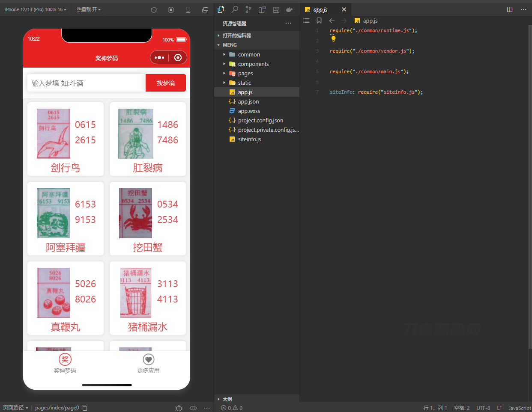Image resolution: width=532 pixels, height=412 pixels.
Task: Open the 挖田蟹 card
Action: tap(148, 219)
